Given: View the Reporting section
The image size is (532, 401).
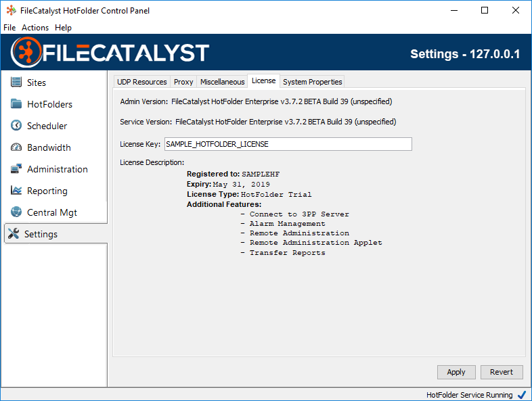Looking at the screenshot, I should click(54, 191).
